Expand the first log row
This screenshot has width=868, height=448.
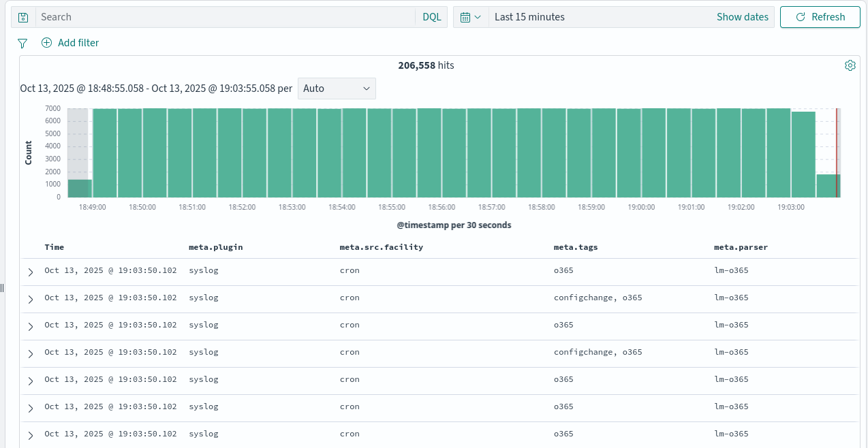(30, 272)
